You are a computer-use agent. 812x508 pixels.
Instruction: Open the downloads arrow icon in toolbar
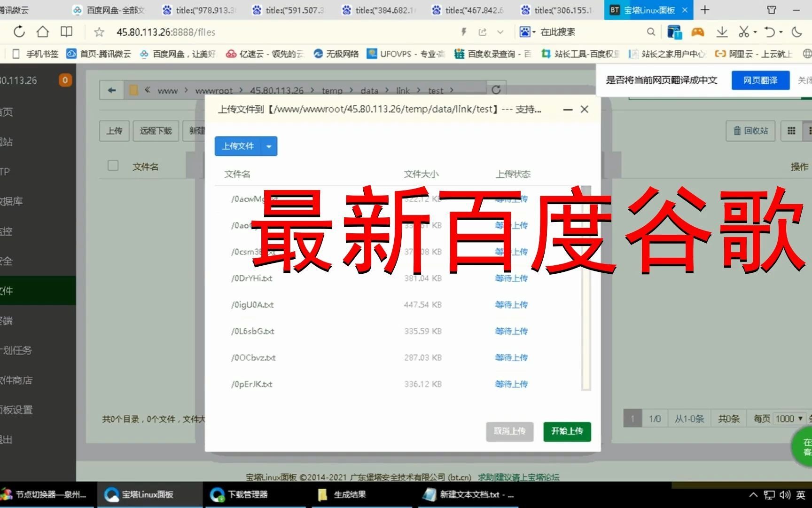click(722, 32)
